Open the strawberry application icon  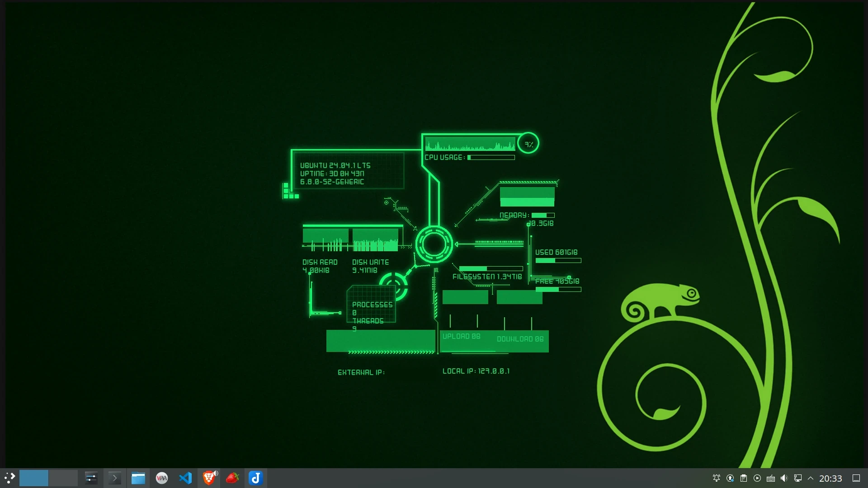pyautogui.click(x=232, y=478)
